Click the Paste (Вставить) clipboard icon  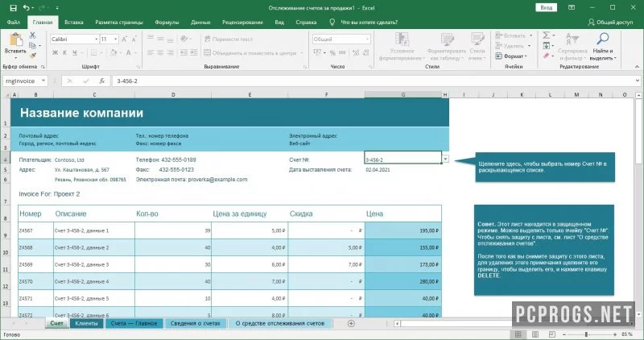15,40
